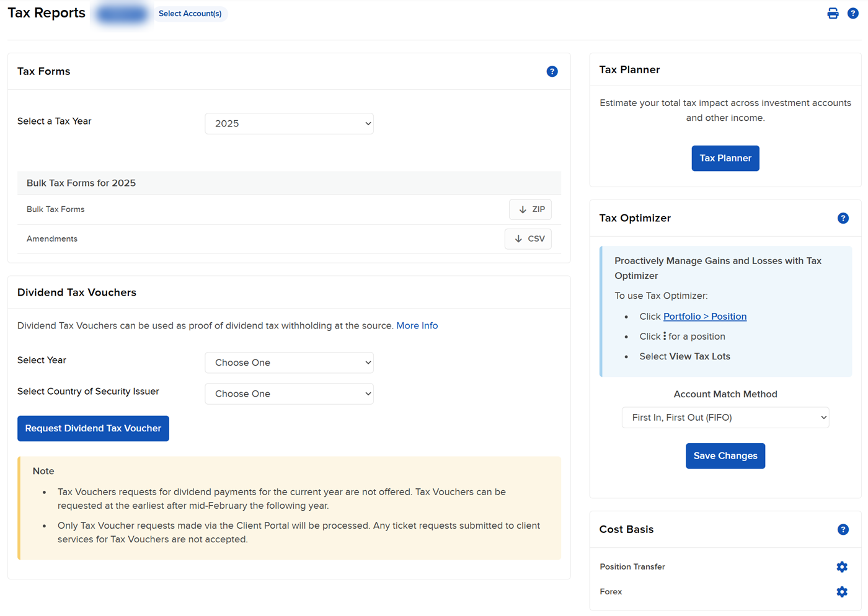
Task: Open the Country of Security Issuer dropdown
Action: tap(289, 394)
